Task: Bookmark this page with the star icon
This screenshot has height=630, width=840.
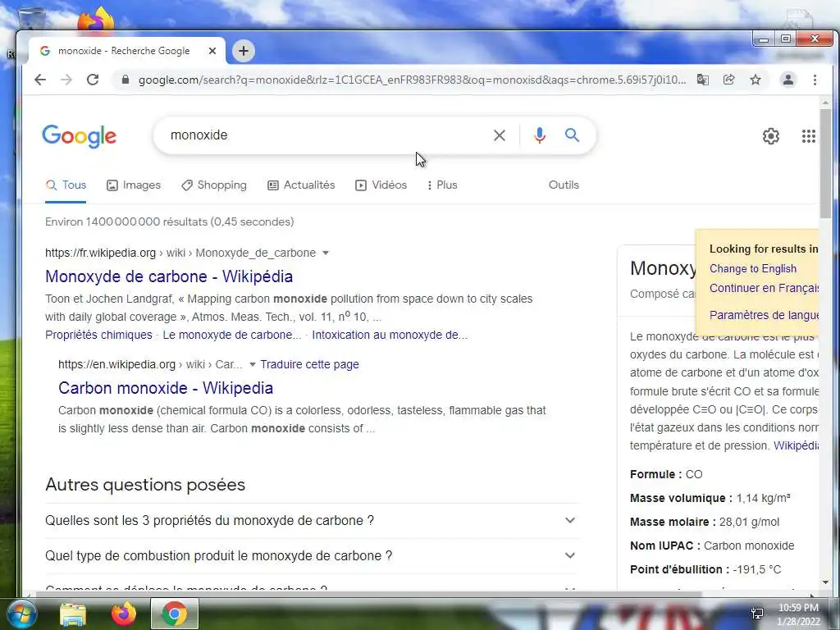Action: tap(756, 80)
